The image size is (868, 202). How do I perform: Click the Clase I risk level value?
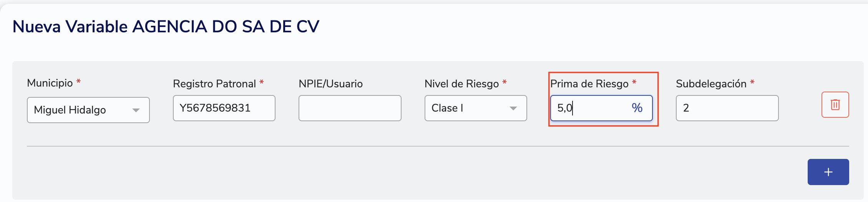click(x=447, y=108)
